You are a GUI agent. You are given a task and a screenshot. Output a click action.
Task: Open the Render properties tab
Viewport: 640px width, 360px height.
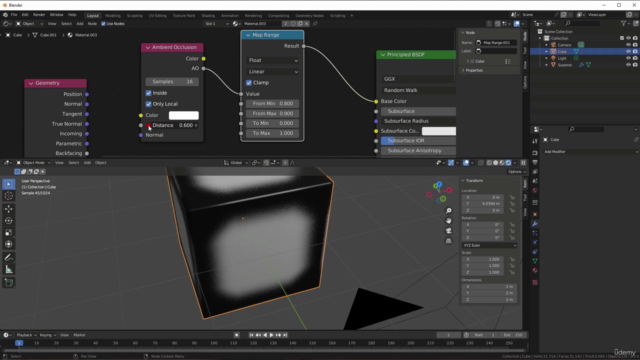pos(535,153)
